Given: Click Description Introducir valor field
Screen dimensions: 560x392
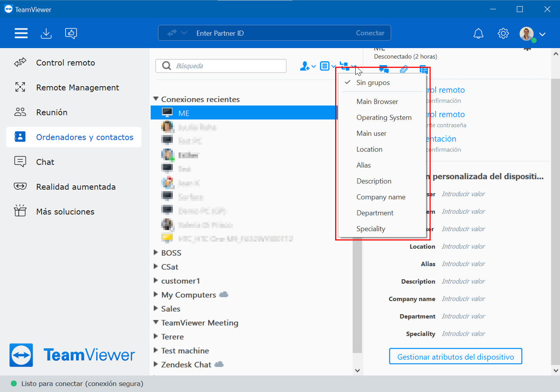Looking at the screenshot, I should (463, 281).
